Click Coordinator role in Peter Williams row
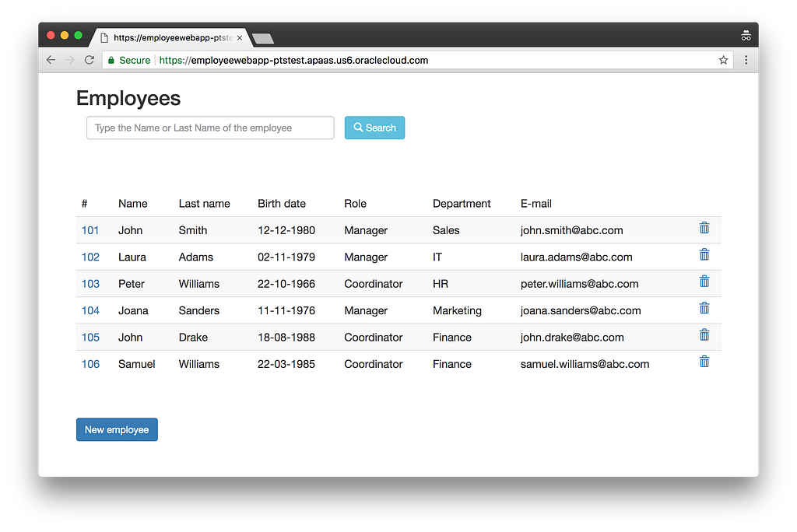 373,284
